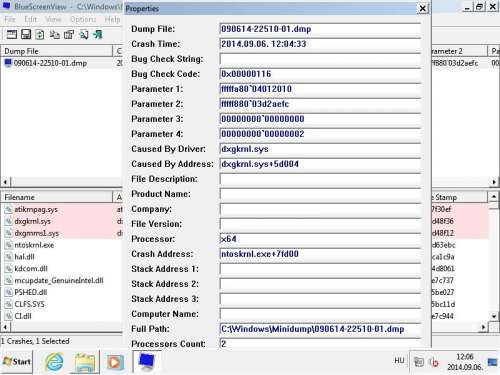Close the Properties dialog
Screen dimensions: 500x375
[423, 8]
